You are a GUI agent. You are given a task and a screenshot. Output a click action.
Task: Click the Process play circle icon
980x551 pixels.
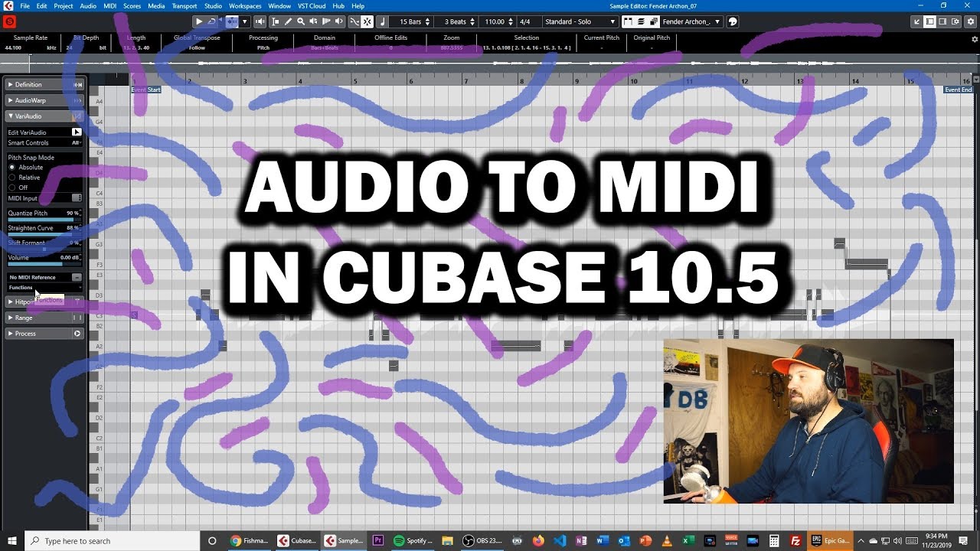[x=77, y=334]
